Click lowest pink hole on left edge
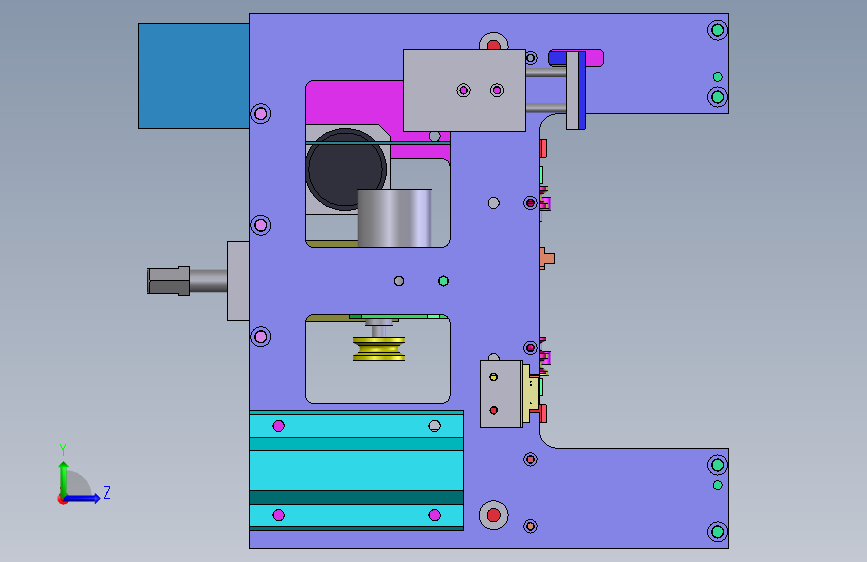Image resolution: width=867 pixels, height=562 pixels. point(260,337)
